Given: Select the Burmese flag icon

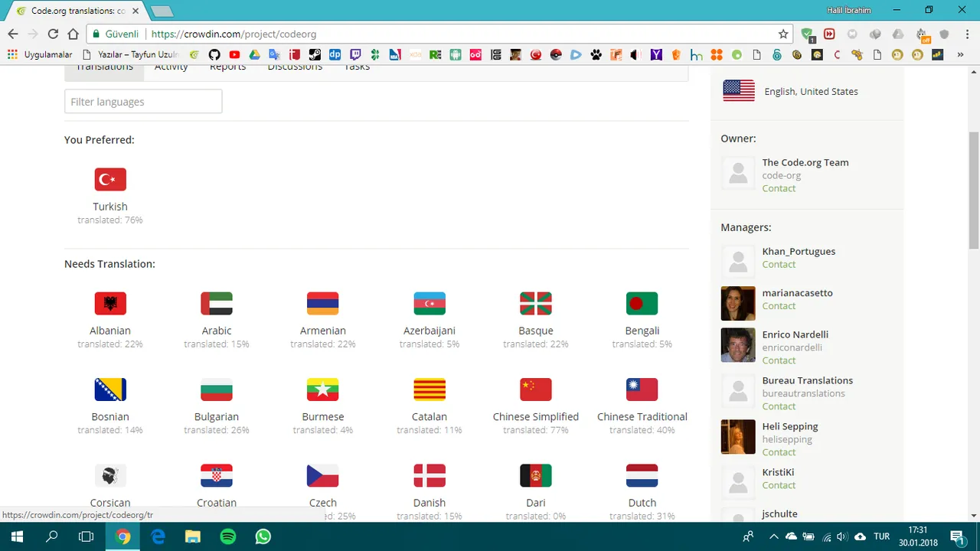Looking at the screenshot, I should [x=323, y=390].
